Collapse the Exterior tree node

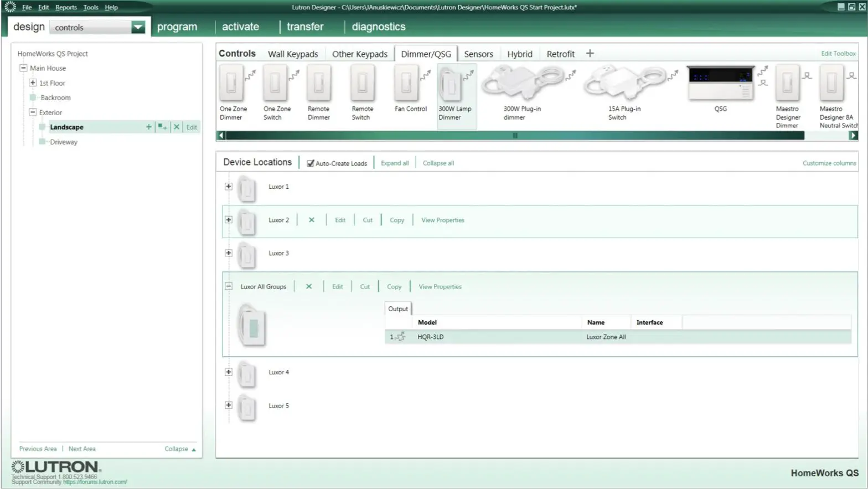coord(33,112)
